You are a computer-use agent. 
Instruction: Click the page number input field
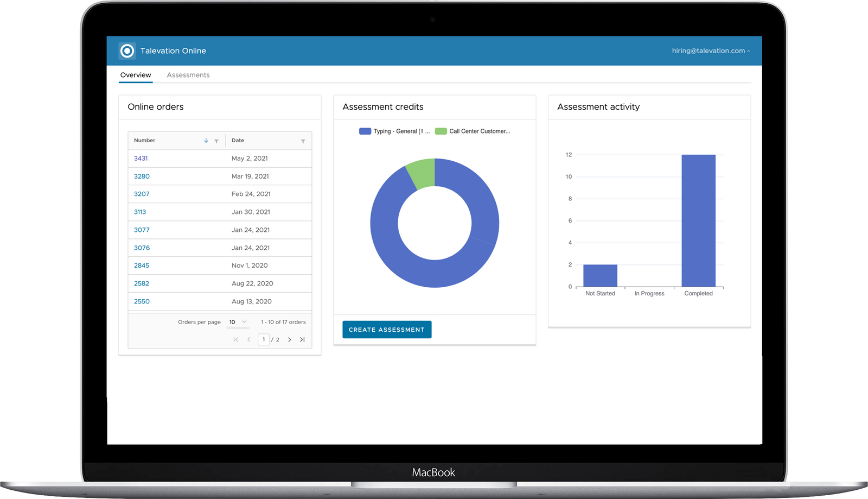[x=264, y=339]
